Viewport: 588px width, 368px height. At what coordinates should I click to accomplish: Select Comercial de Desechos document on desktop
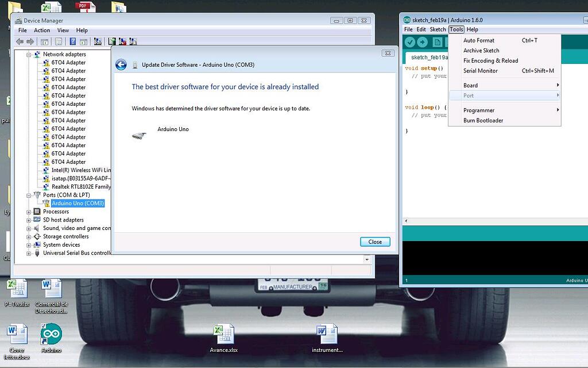pyautogui.click(x=52, y=296)
